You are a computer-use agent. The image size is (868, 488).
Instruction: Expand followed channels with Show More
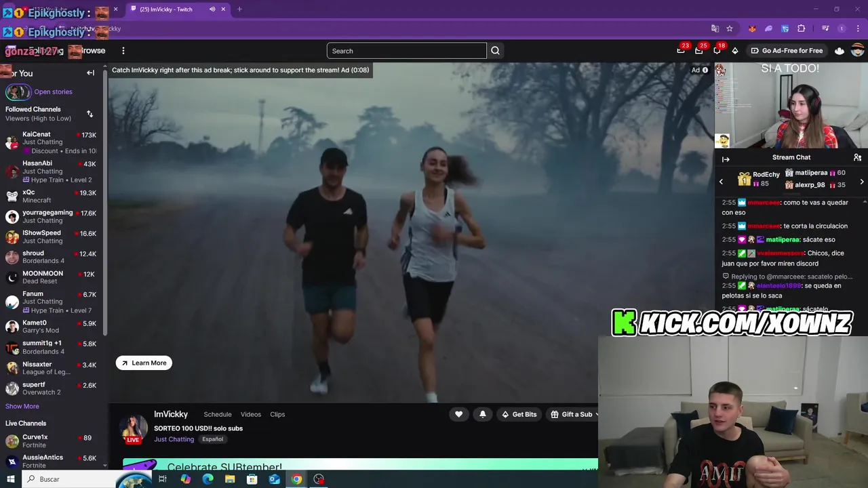tap(22, 406)
